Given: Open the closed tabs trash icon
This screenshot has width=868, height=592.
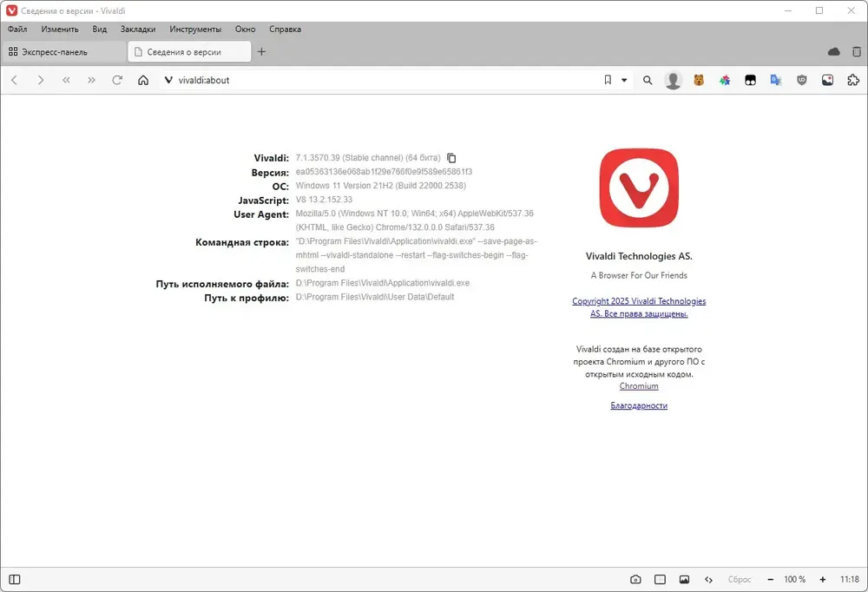Looking at the screenshot, I should click(857, 51).
